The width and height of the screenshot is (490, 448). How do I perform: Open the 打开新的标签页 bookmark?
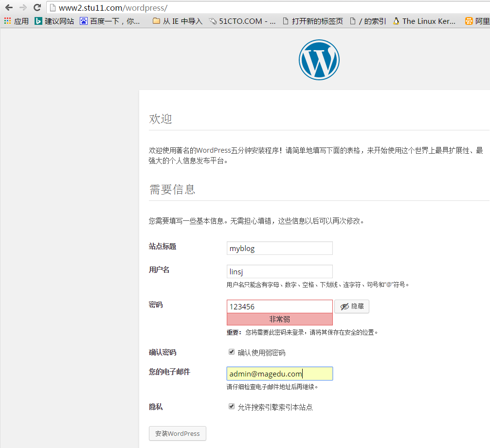point(312,21)
